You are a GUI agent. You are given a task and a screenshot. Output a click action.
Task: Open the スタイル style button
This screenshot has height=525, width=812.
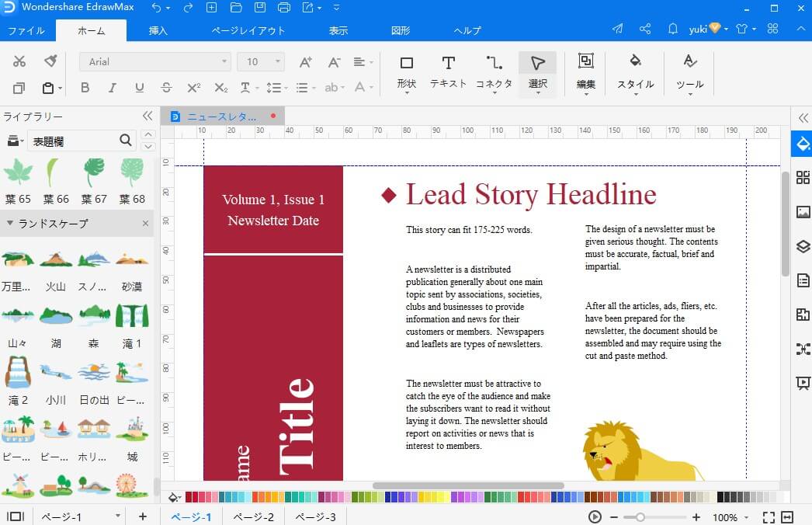click(x=635, y=71)
